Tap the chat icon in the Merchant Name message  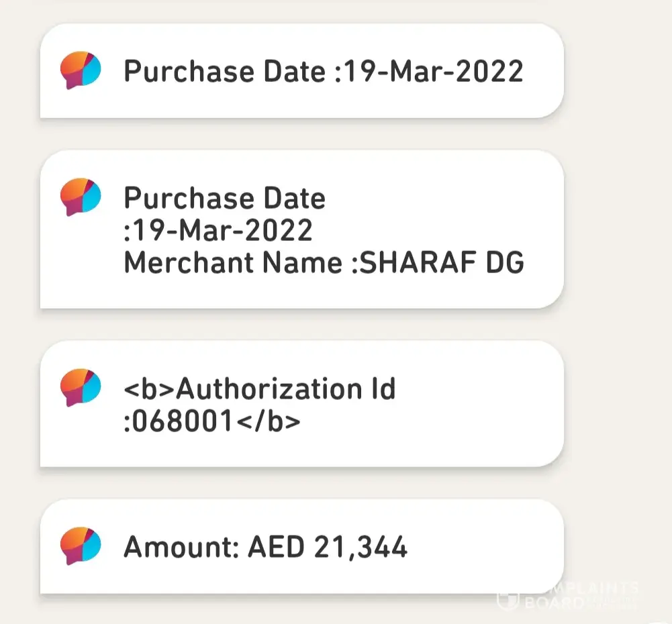81,197
